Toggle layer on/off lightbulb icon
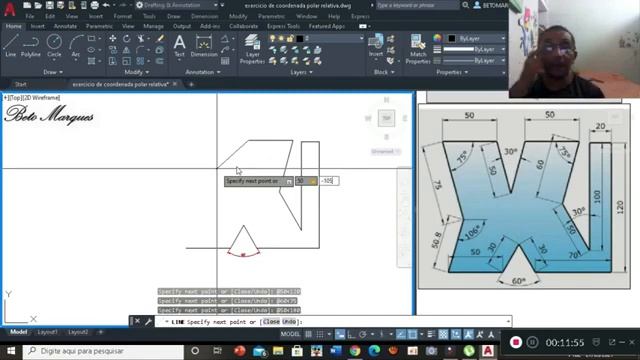The width and height of the screenshot is (640, 360). (x=272, y=38)
